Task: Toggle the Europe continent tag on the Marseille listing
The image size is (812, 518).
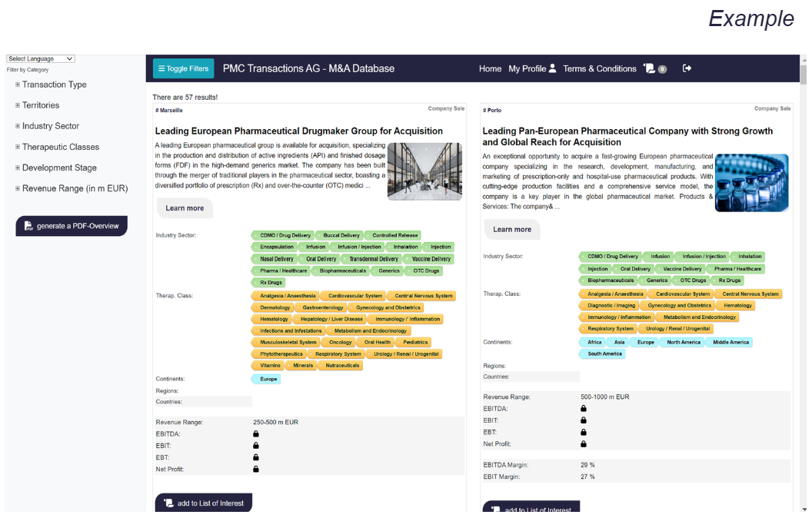Action: point(266,379)
